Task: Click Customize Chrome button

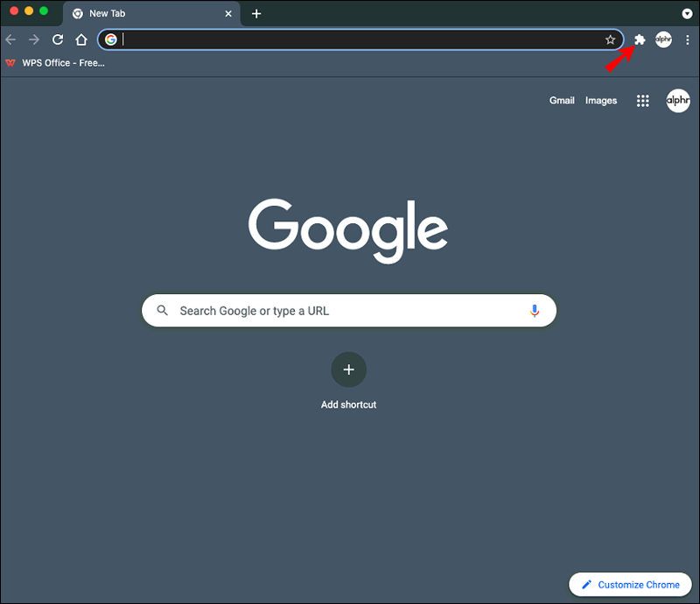Action: [x=630, y=585]
